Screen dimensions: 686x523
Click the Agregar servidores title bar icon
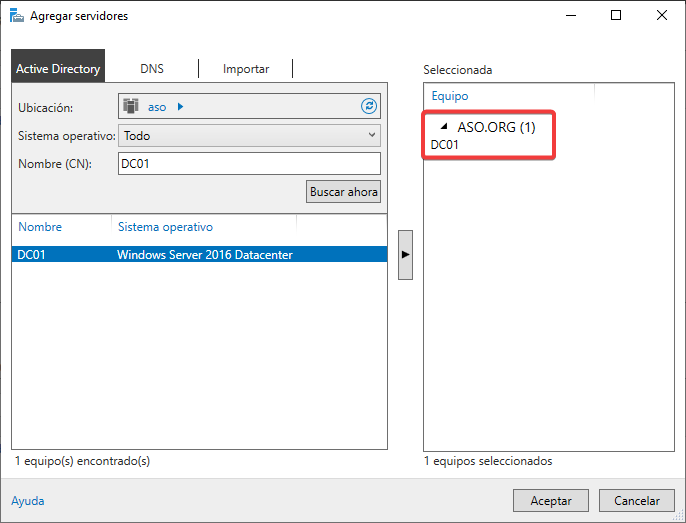pyautogui.click(x=16, y=16)
